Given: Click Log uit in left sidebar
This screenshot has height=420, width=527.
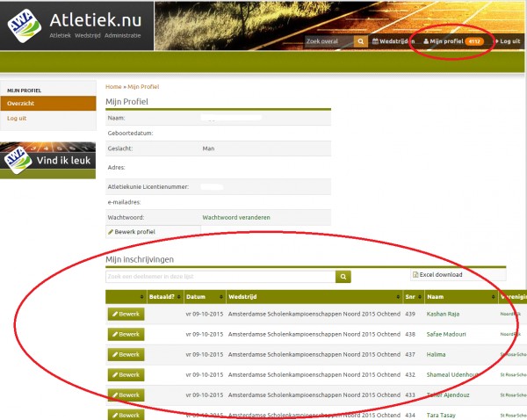Looking at the screenshot, I should point(18,118).
